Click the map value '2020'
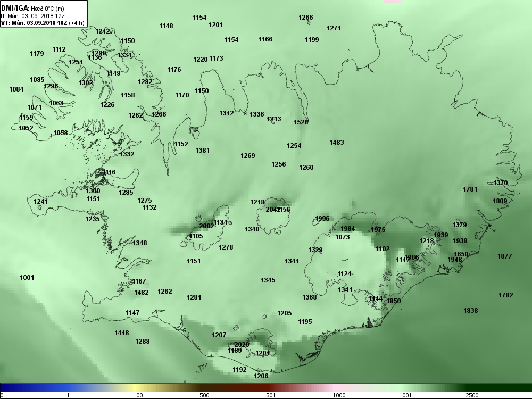Image resolution: width=532 pixels, height=399 pixels. pyautogui.click(x=242, y=345)
